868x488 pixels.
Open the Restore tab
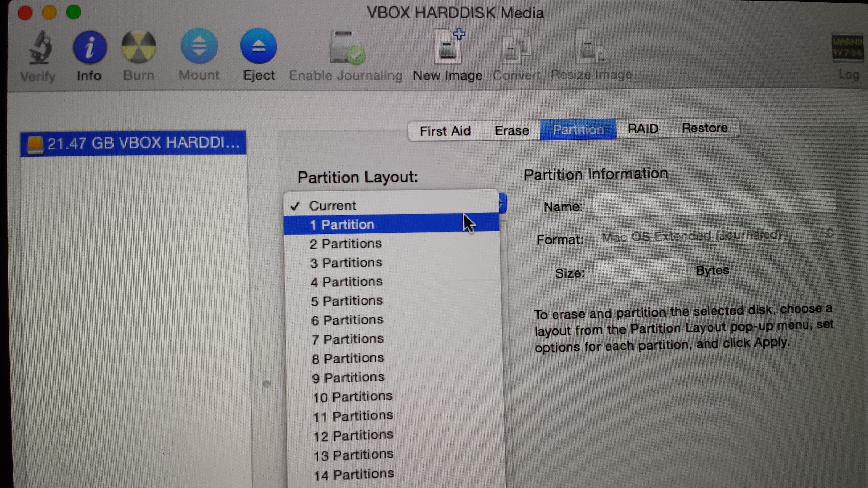point(705,128)
